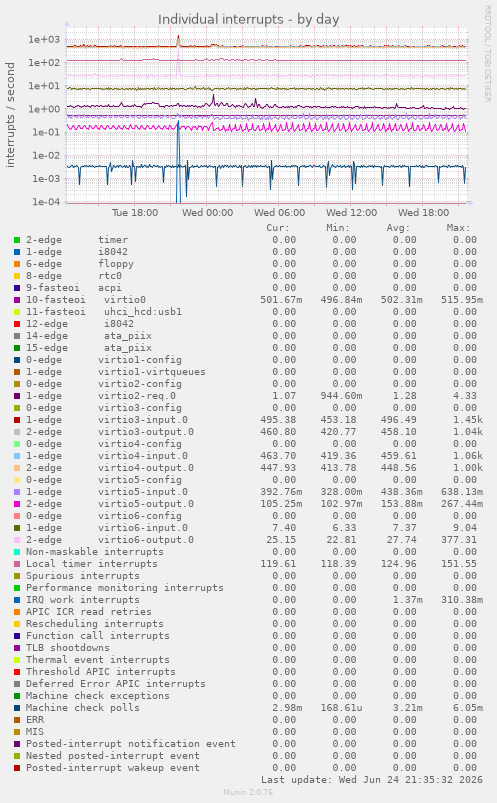Click the 'interrupts / second' axis label
Viewport: 497px width, 803px height.
click(10, 115)
